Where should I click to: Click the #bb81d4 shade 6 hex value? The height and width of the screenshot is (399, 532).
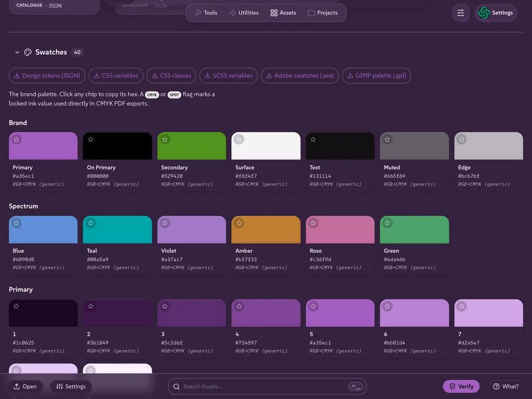(394, 343)
